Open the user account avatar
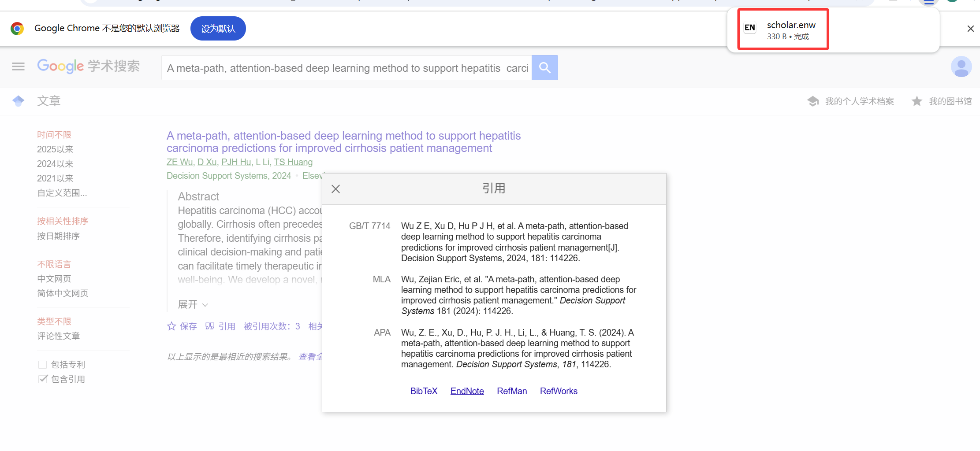 961,67
